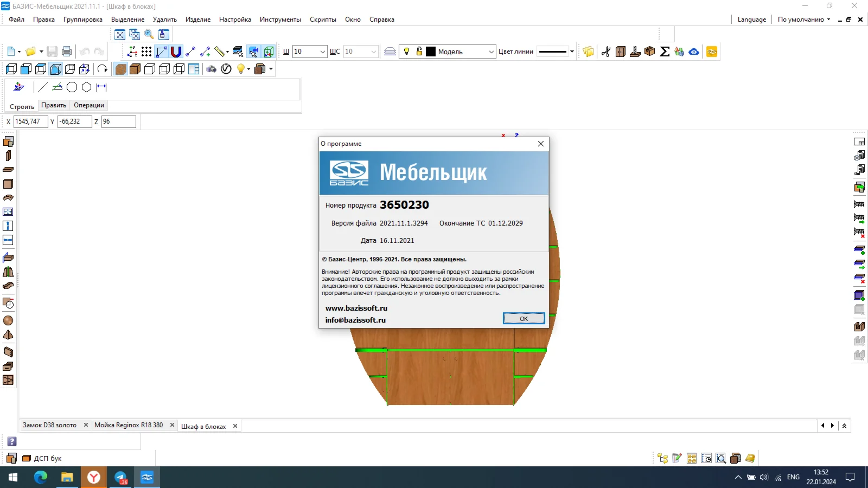Click the black line style sample
The image size is (868, 488).
coord(552,52)
